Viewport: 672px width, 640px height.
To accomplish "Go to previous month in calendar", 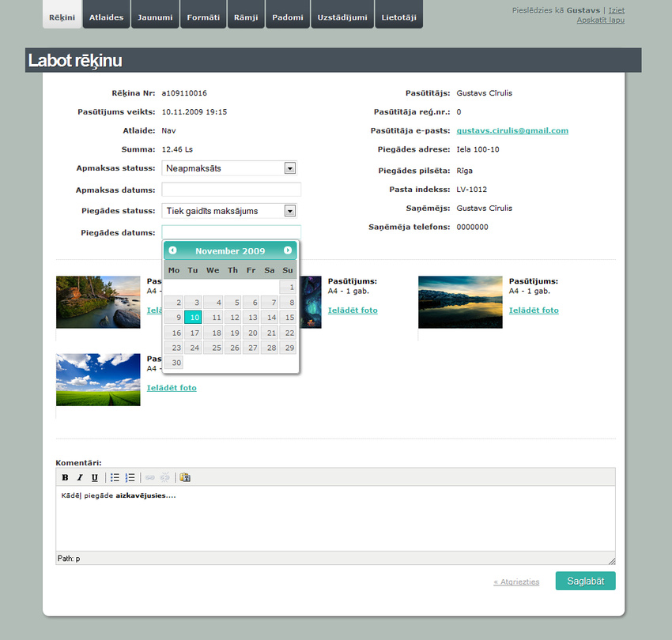I will (172, 250).
